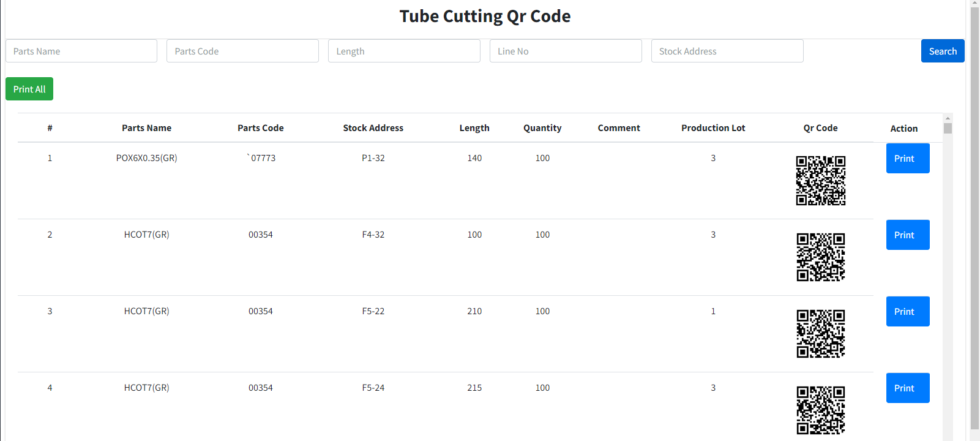
Task: Click QR code for stock address F5-22
Action: [x=820, y=334]
